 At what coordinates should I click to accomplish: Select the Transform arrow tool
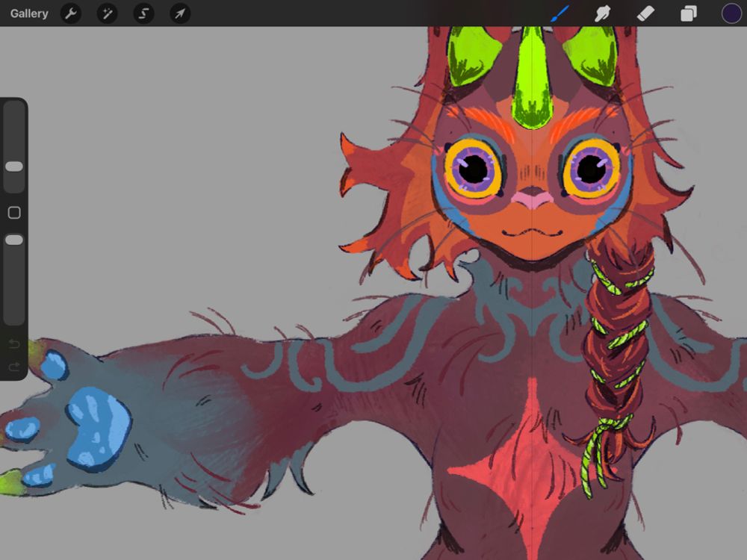[x=179, y=13]
